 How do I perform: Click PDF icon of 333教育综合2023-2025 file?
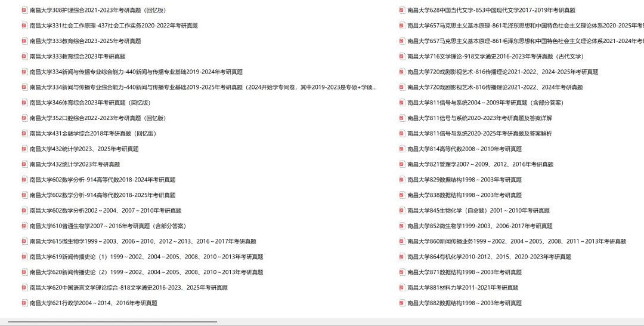pos(24,41)
